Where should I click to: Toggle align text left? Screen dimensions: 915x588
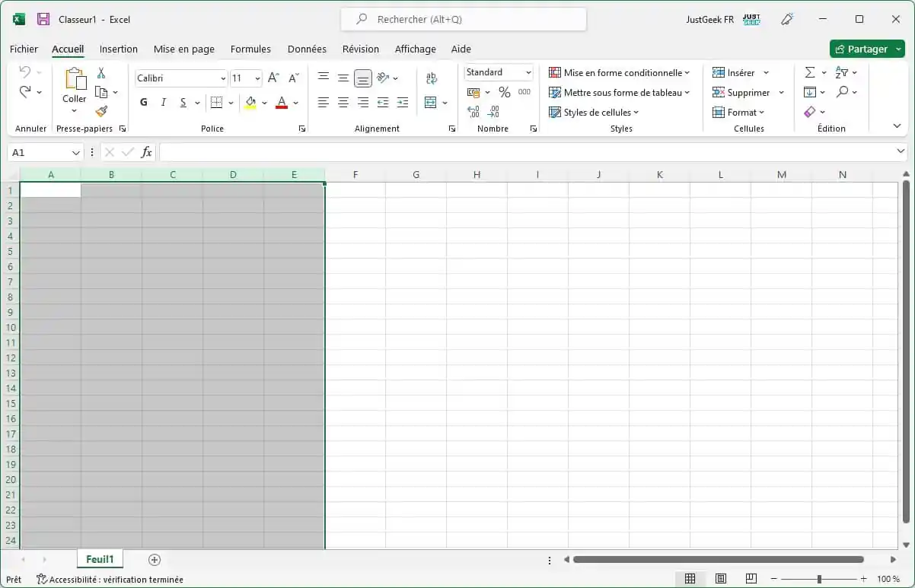324,102
